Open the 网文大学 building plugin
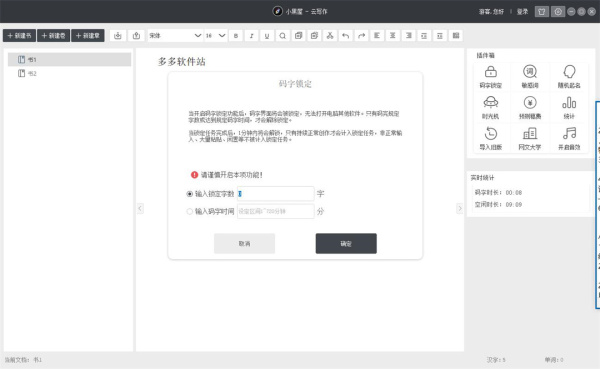 [x=530, y=139]
